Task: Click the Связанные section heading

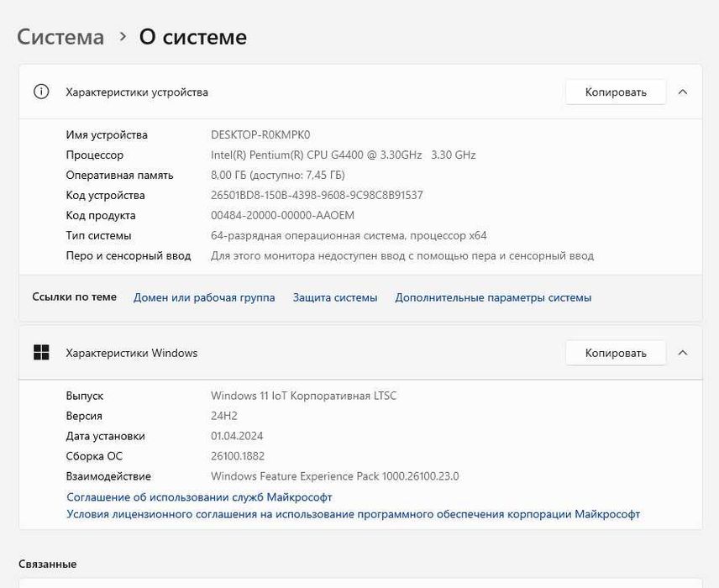Action: (x=48, y=564)
